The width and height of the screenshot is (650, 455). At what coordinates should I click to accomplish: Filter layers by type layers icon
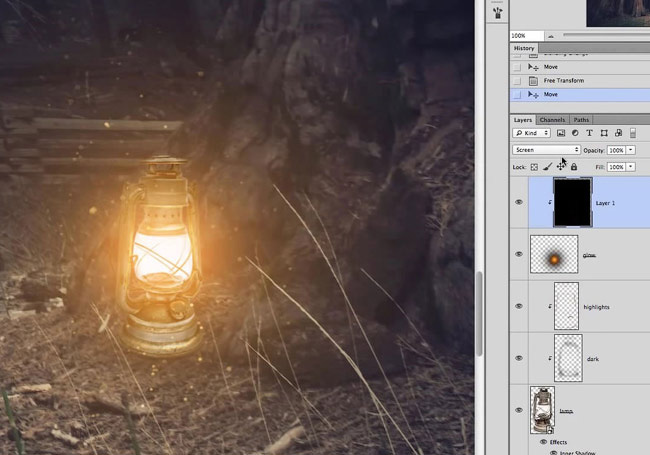[x=589, y=133]
